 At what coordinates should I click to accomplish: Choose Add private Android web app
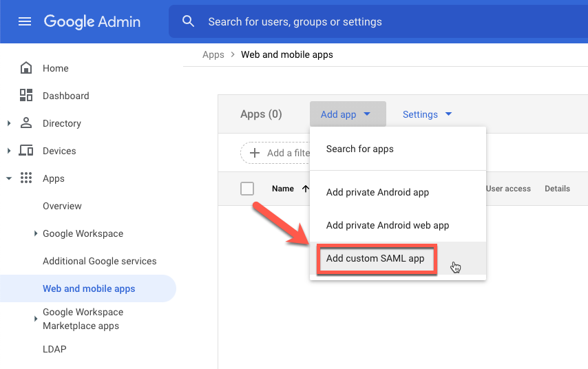pyautogui.click(x=398, y=225)
